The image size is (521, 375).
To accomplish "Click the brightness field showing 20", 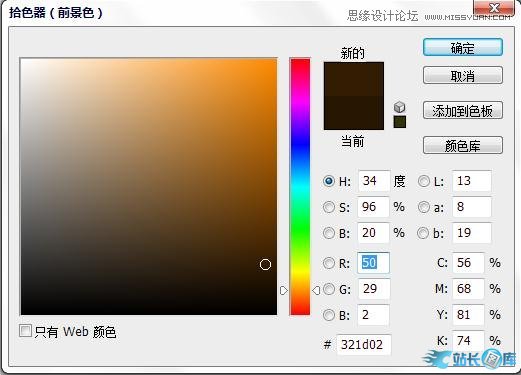I will point(373,233).
